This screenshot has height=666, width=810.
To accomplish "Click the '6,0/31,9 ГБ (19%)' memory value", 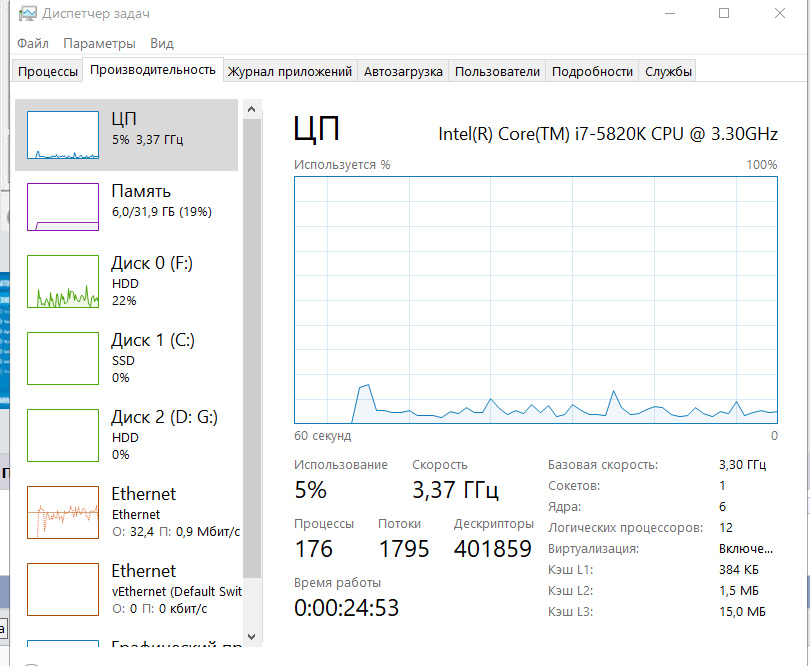I will click(x=162, y=212).
